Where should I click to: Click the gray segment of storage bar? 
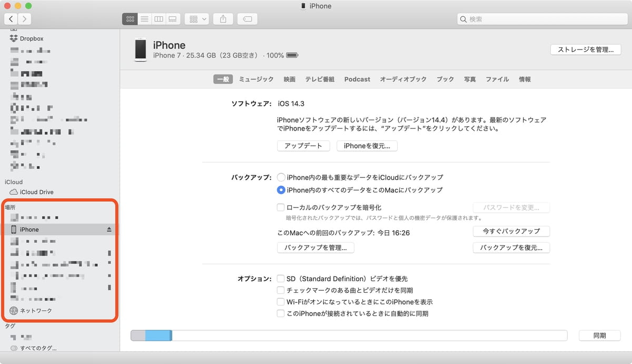point(138,336)
